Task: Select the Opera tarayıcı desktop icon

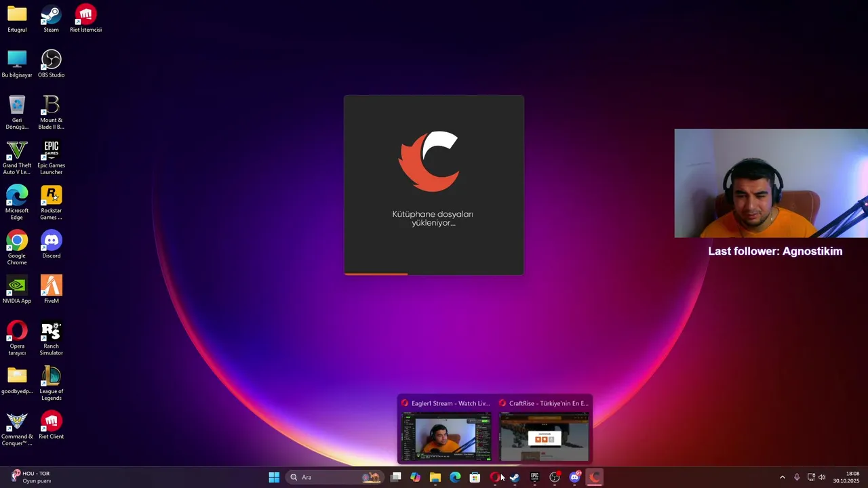Action: pos(17,338)
